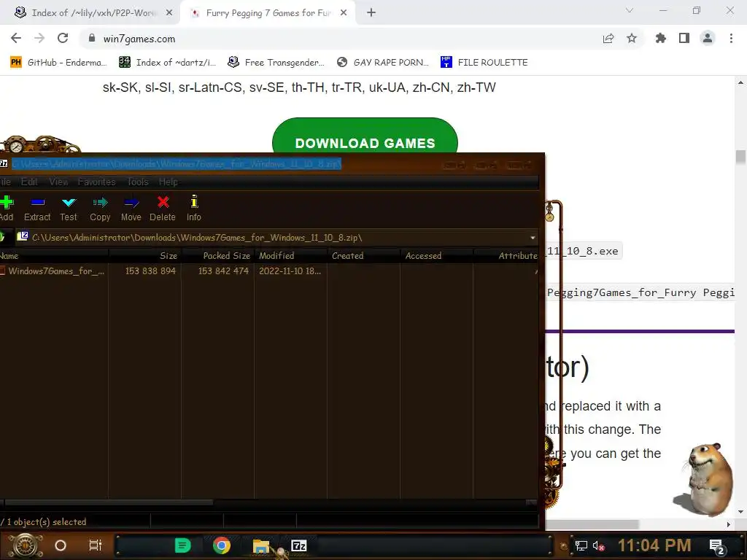Click the Copy toolbar icon in 7-Zip

click(100, 203)
